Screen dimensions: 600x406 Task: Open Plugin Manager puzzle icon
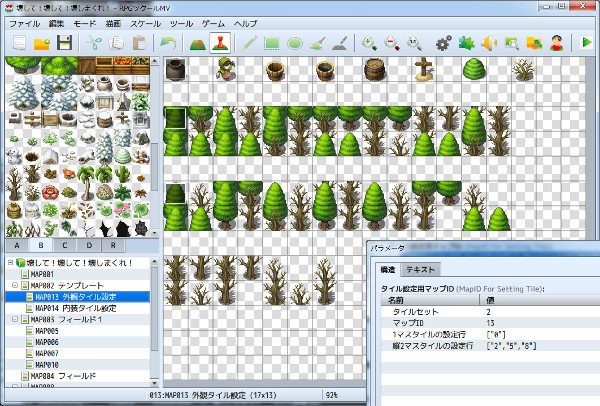click(466, 43)
